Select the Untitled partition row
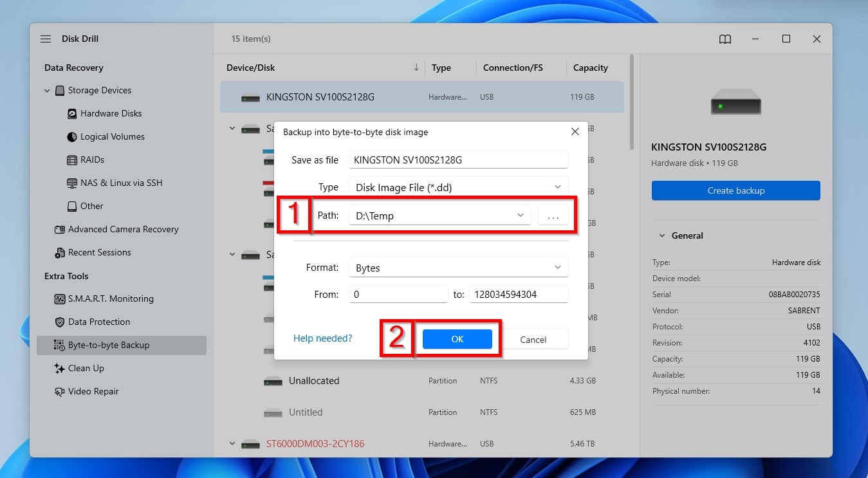The height and width of the screenshot is (478, 868). point(421,412)
